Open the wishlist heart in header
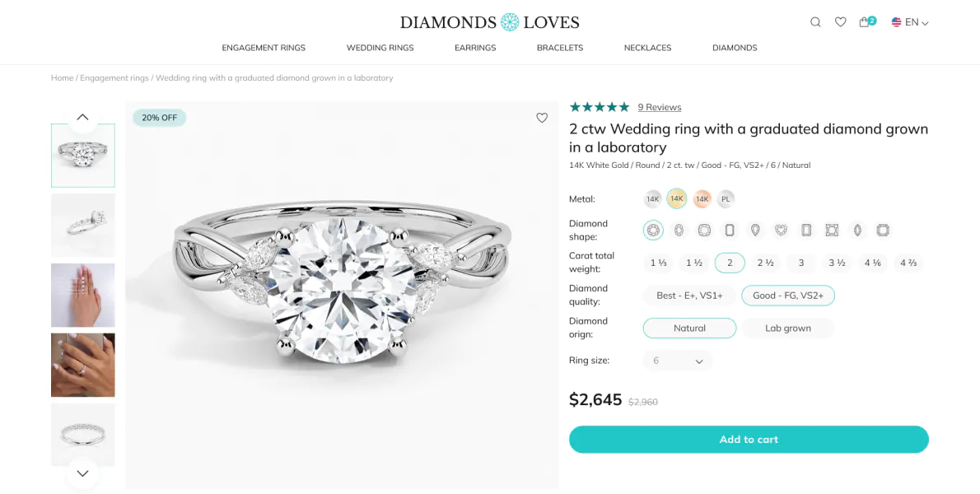 pos(840,22)
